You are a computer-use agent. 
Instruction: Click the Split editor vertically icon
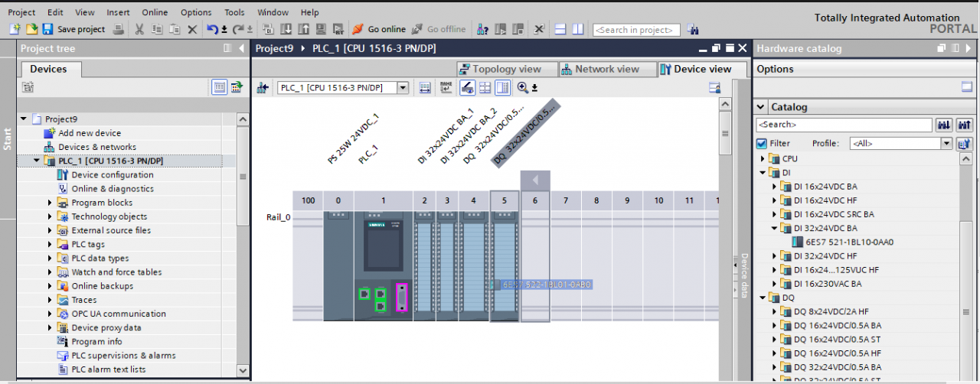[577, 29]
